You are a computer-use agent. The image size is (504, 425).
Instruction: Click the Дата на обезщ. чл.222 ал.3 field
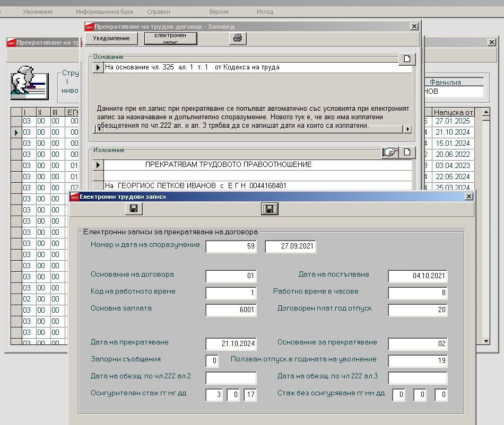[418, 378]
